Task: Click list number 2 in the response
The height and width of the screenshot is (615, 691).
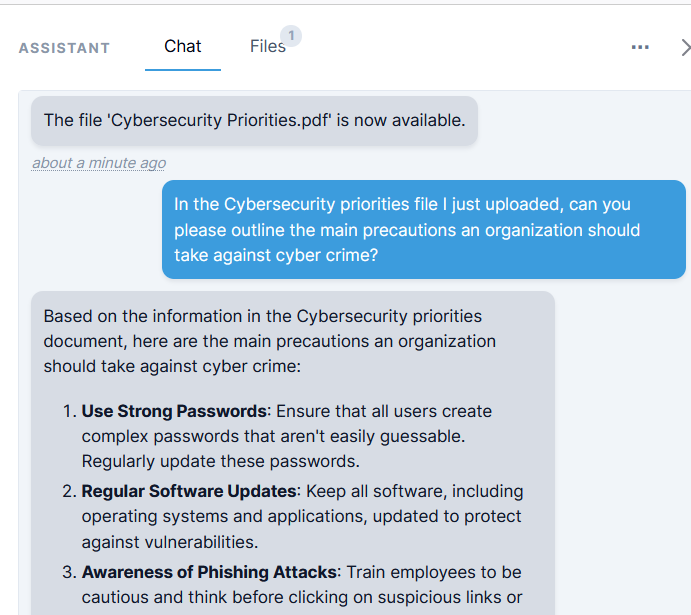Action: point(69,491)
